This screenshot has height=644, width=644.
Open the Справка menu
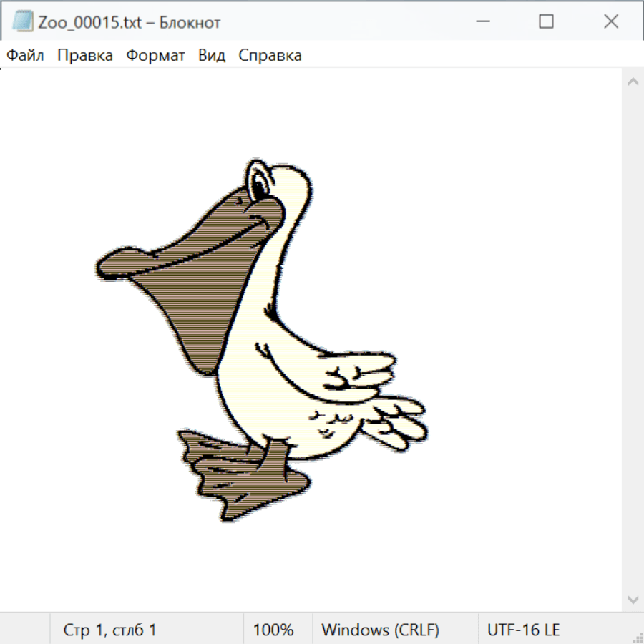270,56
